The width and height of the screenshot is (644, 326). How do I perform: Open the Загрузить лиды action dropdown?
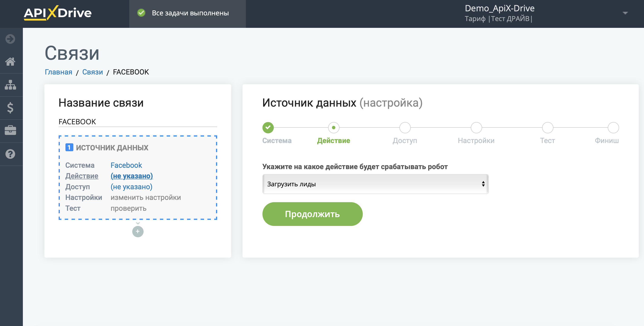(375, 184)
